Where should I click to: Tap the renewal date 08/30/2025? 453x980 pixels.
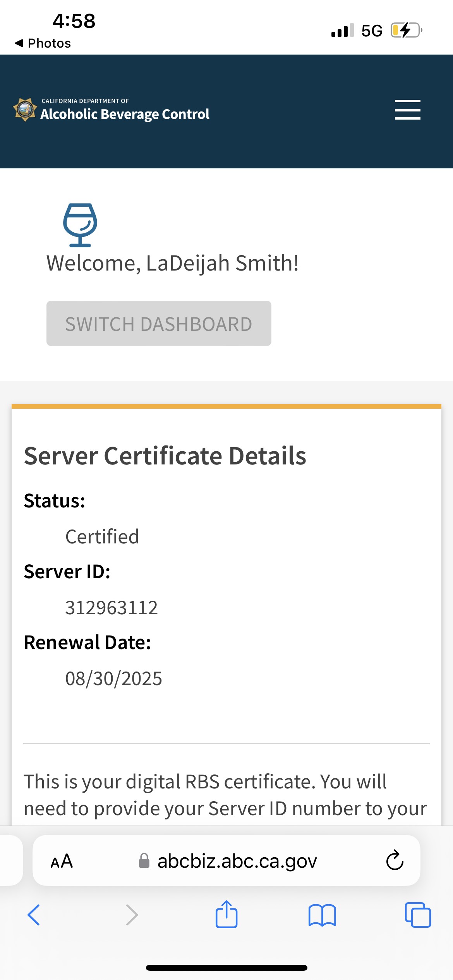point(113,678)
